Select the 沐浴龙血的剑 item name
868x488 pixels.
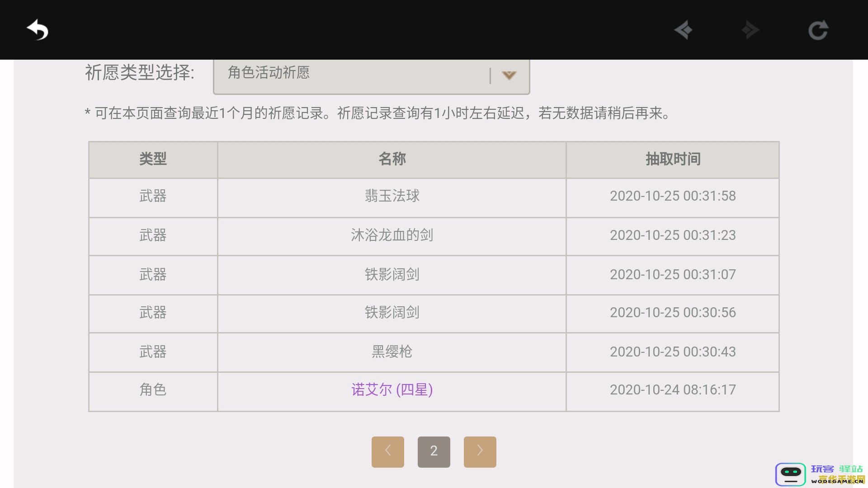(x=392, y=235)
